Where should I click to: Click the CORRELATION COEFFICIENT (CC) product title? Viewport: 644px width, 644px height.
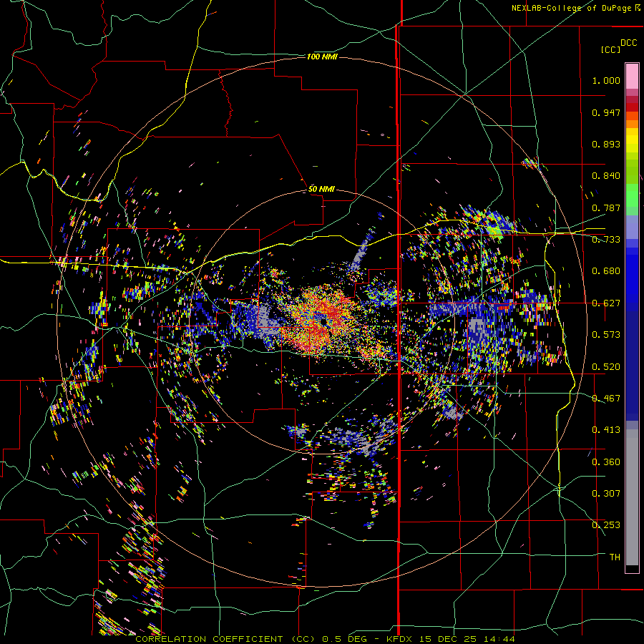coord(225,639)
